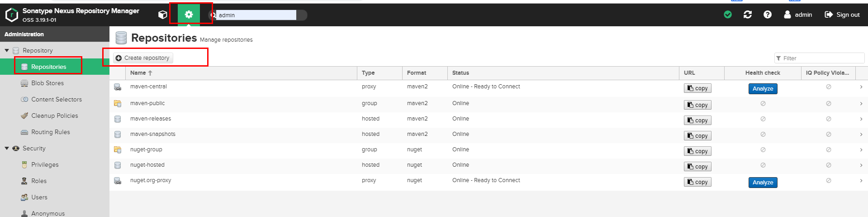
Task: Click maven-releases health check disabled icon
Action: click(x=763, y=119)
